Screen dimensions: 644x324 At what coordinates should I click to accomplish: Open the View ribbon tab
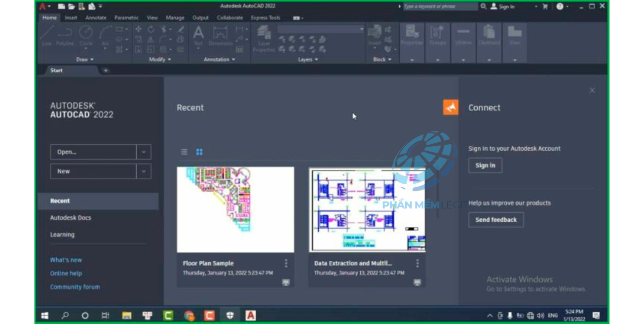152,18
